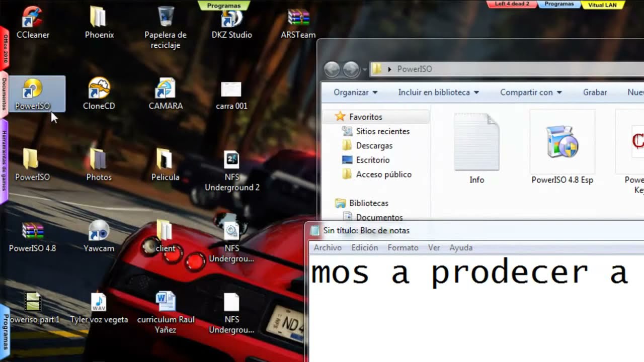This screenshot has width=644, height=362.
Task: Open the Ayuda menu in Bloc de notas
Action: (461, 248)
